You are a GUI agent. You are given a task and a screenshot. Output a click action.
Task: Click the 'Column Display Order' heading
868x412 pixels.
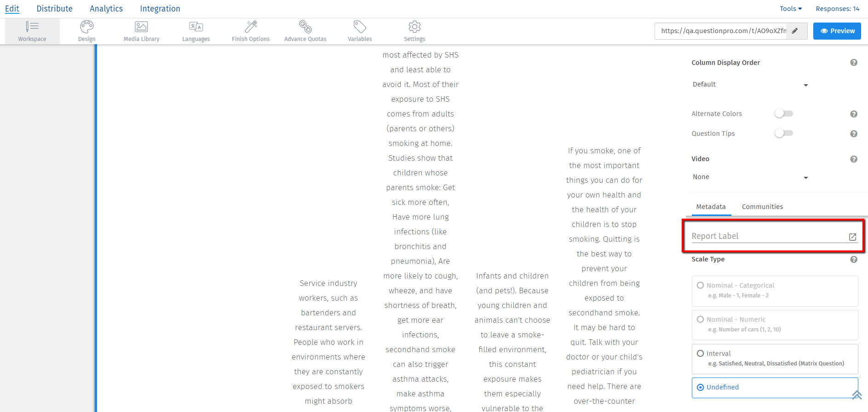(725, 63)
